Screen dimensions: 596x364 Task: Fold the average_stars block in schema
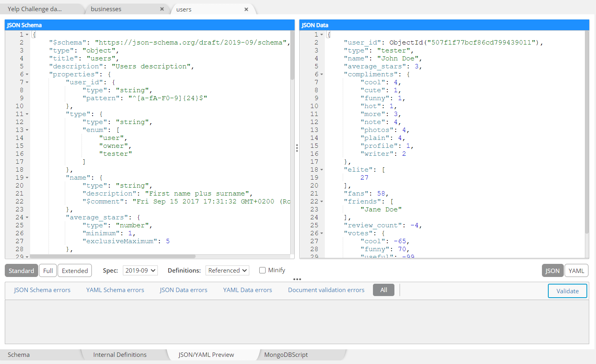[x=27, y=217]
